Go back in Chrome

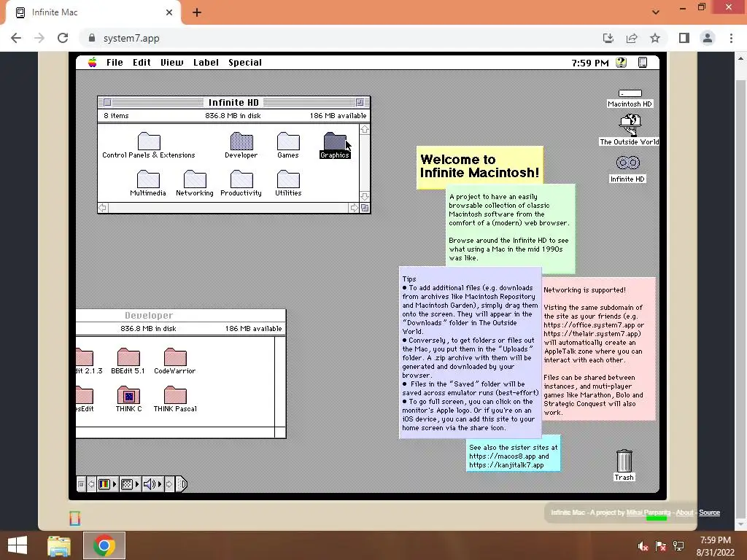[x=16, y=38]
